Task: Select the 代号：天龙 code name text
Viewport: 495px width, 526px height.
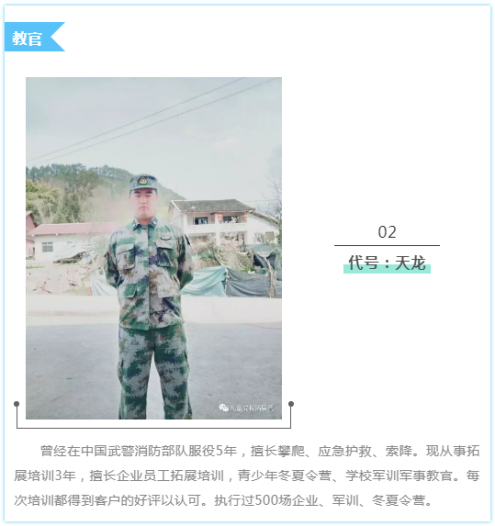Action: [x=387, y=262]
